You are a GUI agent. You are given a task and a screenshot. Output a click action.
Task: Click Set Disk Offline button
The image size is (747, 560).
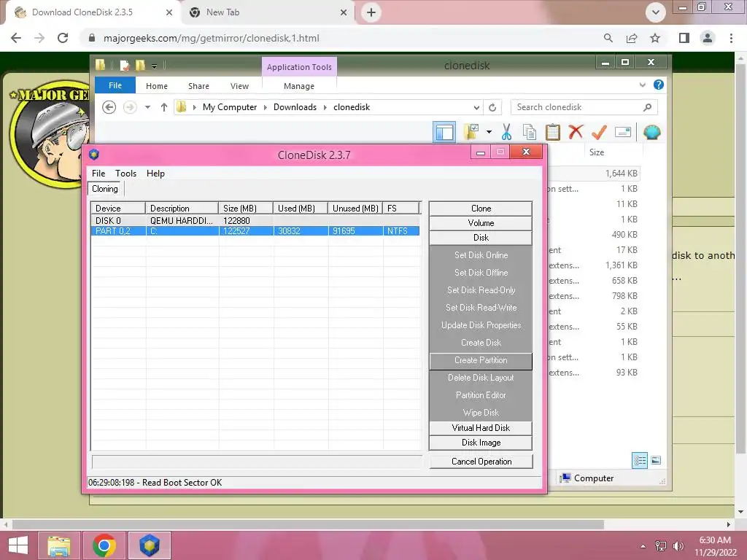[x=481, y=273]
